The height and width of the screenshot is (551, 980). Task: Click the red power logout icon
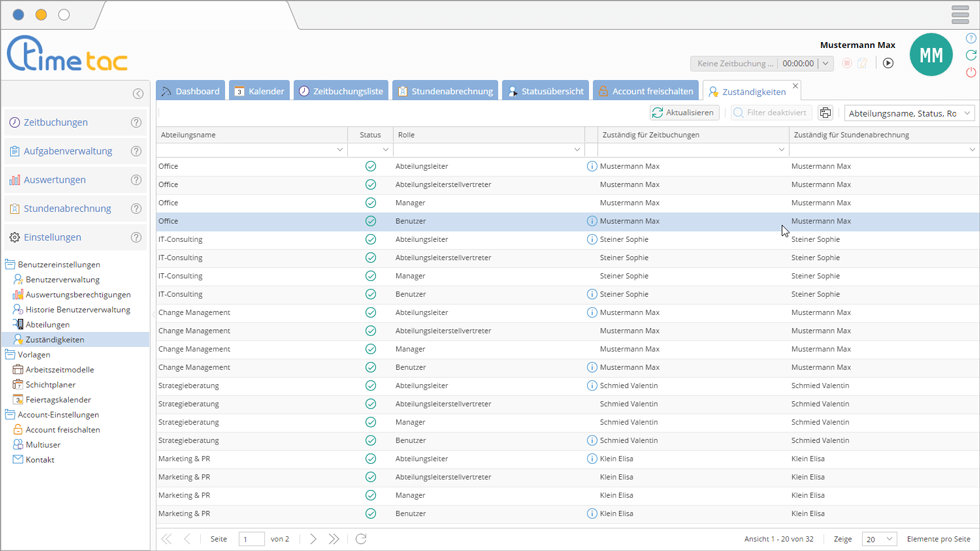click(x=971, y=72)
